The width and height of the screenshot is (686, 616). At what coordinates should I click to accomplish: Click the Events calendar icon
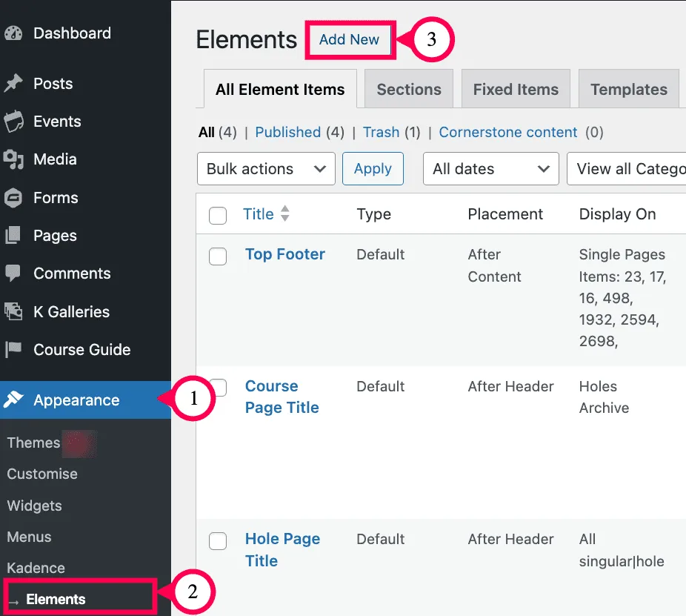[x=13, y=122]
